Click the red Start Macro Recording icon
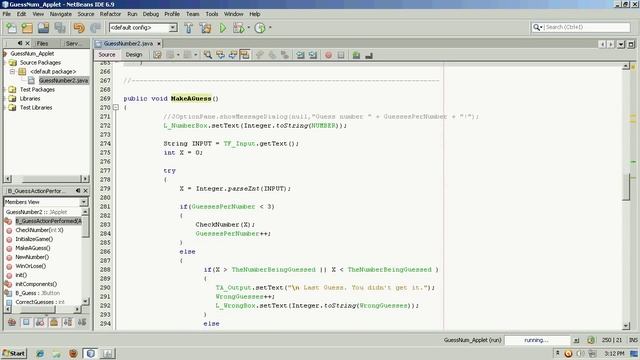This screenshot has height=360, width=640. pos(329,55)
